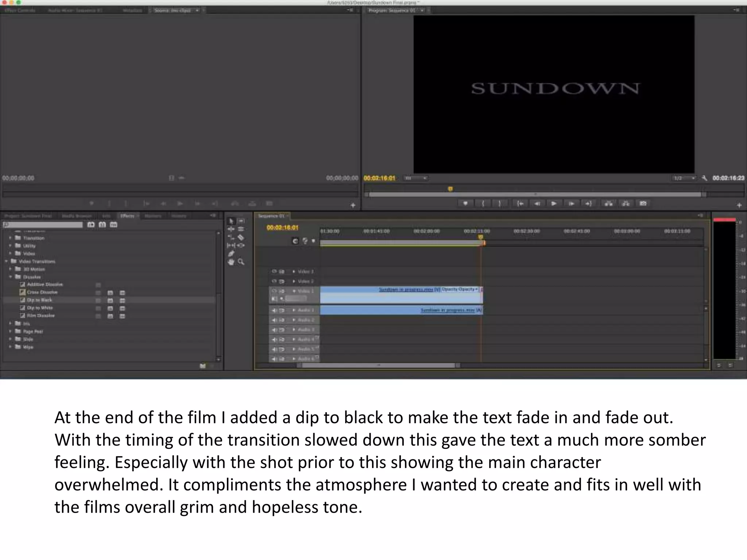
Task: Select the Dip to Black transition
Action: (39, 300)
